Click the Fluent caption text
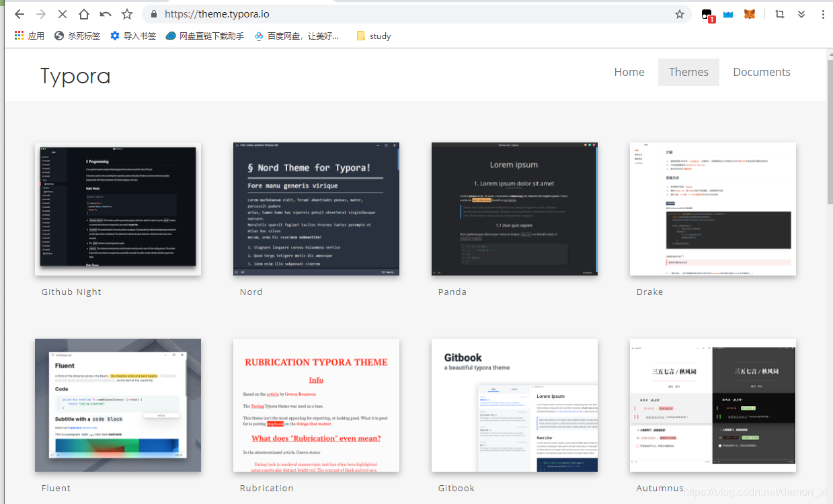This screenshot has width=833, height=504. point(56,489)
